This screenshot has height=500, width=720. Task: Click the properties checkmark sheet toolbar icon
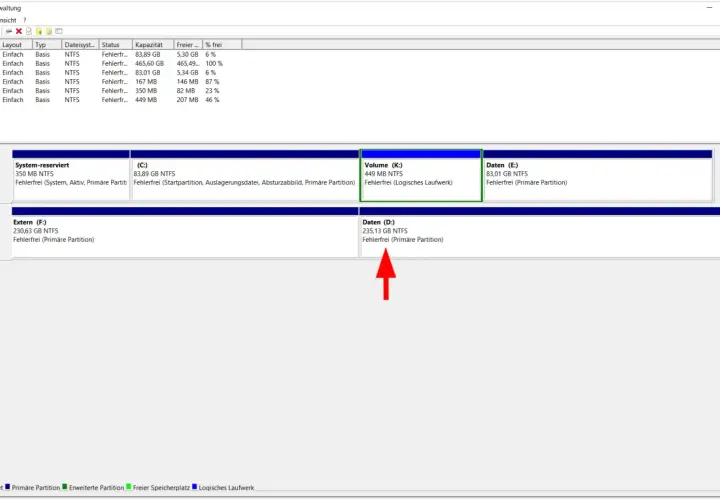29,31
